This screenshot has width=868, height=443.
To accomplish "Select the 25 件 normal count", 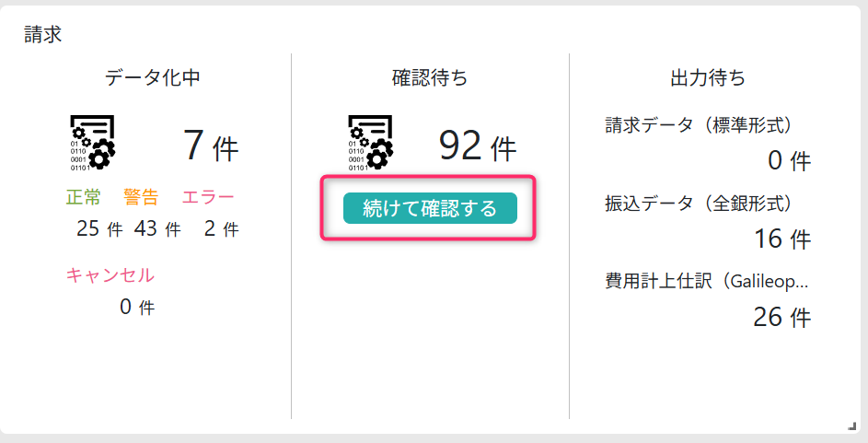I will (99, 229).
